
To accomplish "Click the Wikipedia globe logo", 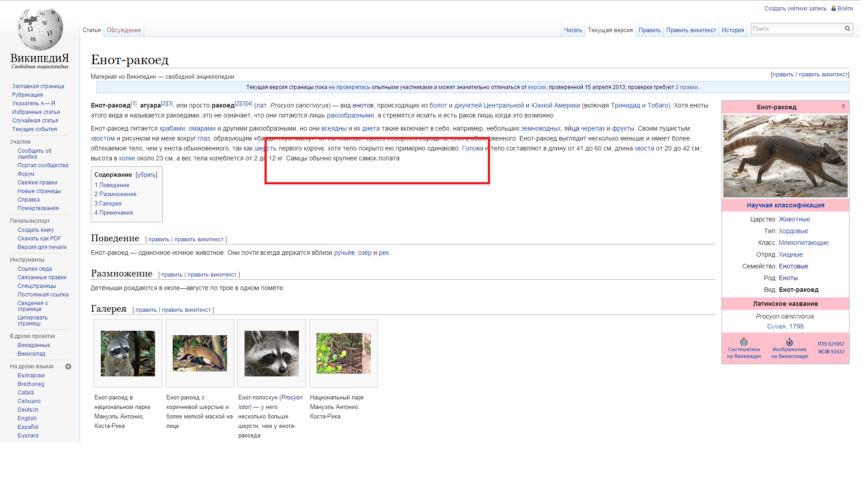I will point(40,30).
